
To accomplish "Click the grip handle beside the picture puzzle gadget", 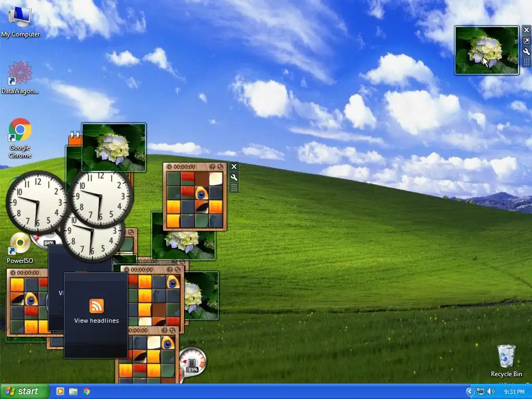I will (x=234, y=188).
